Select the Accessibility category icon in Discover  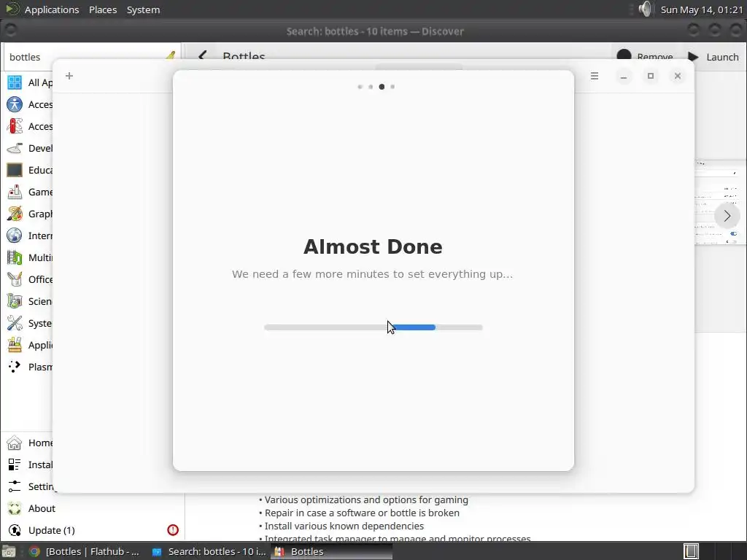[x=15, y=104]
